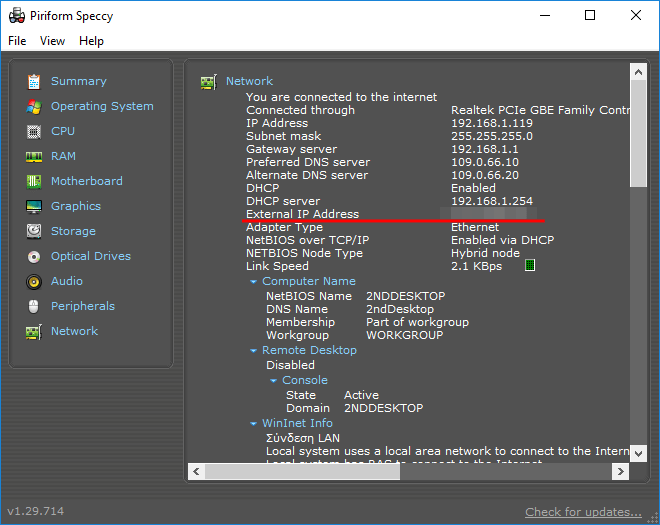Click the WinInet Info heading

point(297,423)
